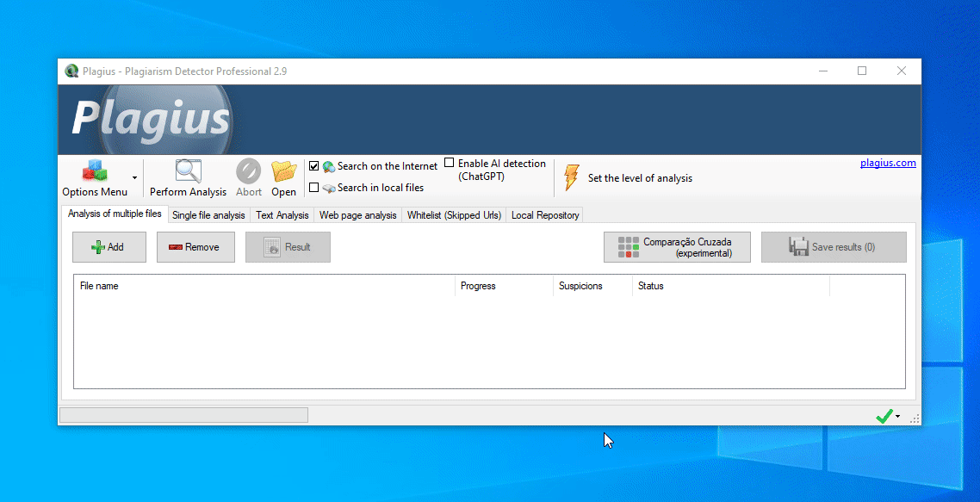Enable AI detection (ChatGPT) checkbox
980x502 pixels.
450,164
